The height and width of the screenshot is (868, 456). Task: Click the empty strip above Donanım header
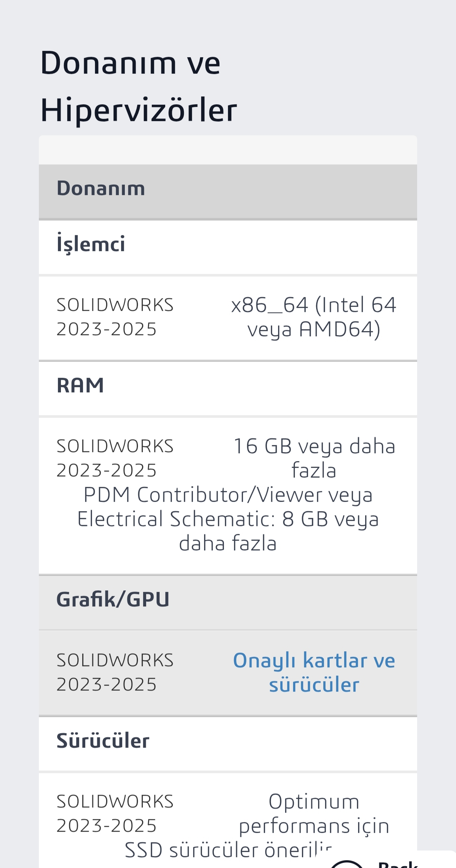(228, 150)
